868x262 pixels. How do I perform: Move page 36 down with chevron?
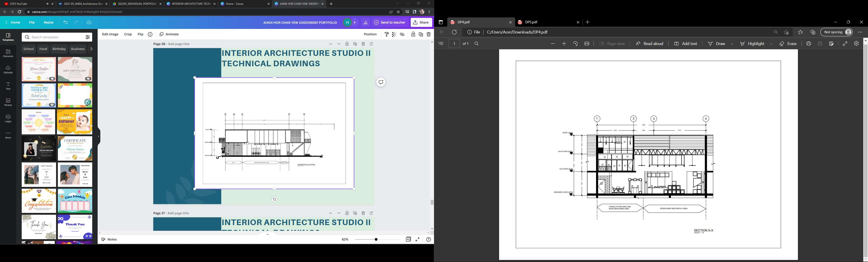[x=339, y=44]
